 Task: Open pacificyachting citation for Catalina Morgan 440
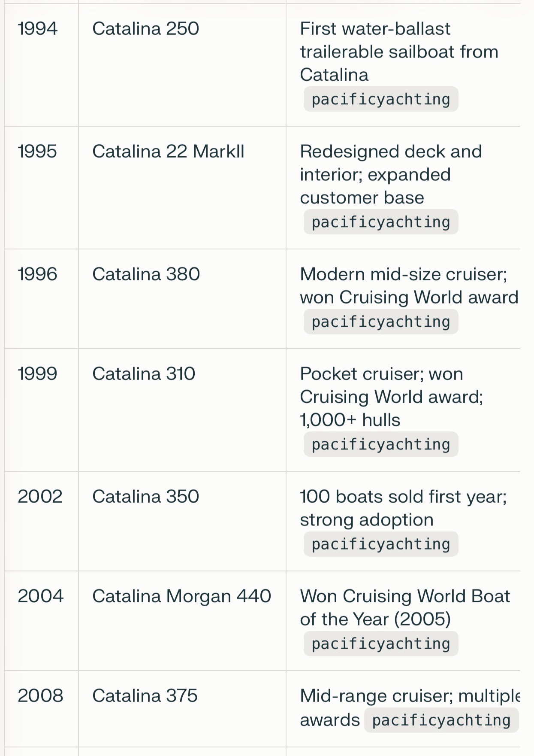pos(380,644)
